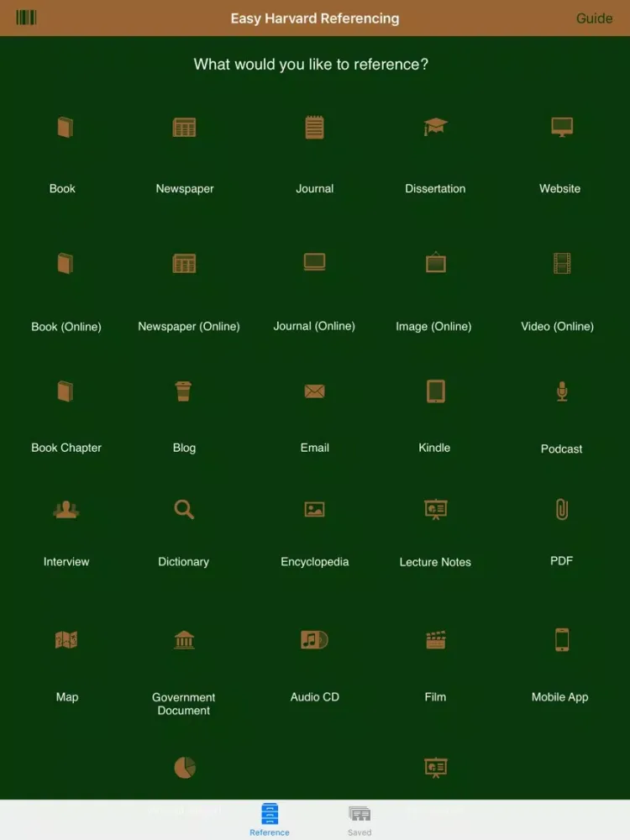Screen dimensions: 630x840
Task: Click the Newspaper (Online) label
Action: pos(189,327)
